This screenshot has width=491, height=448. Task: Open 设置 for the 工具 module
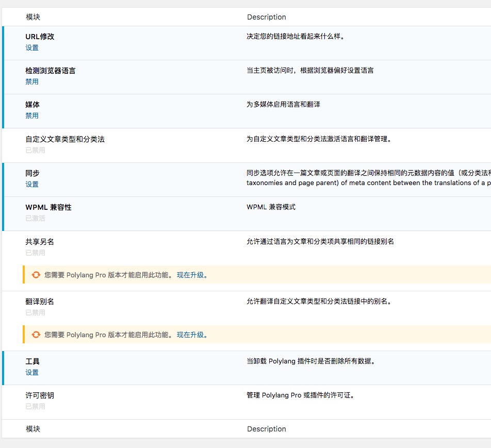click(32, 372)
